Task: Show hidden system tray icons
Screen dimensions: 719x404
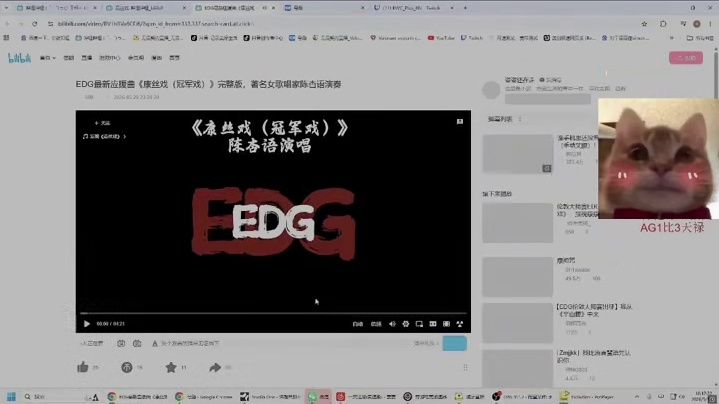Action: pyautogui.click(x=637, y=397)
